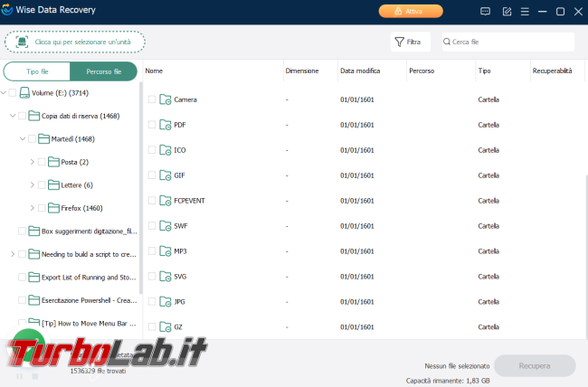Click the GIF folder icon

(165, 175)
